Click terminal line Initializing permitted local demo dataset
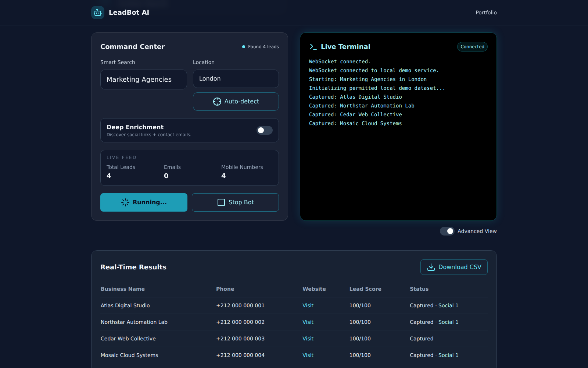 pyautogui.click(x=377, y=88)
